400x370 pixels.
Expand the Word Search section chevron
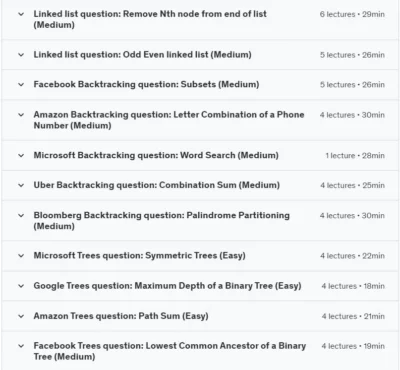pos(21,155)
